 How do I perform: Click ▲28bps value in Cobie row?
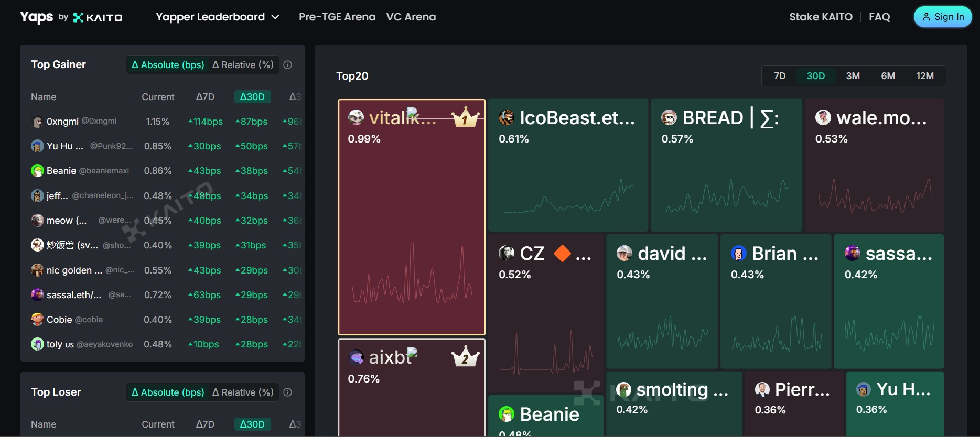252,320
